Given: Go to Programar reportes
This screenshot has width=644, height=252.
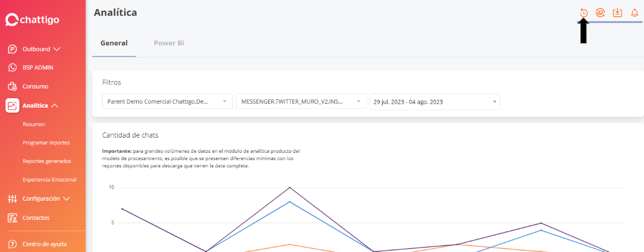Looking at the screenshot, I should [46, 143].
